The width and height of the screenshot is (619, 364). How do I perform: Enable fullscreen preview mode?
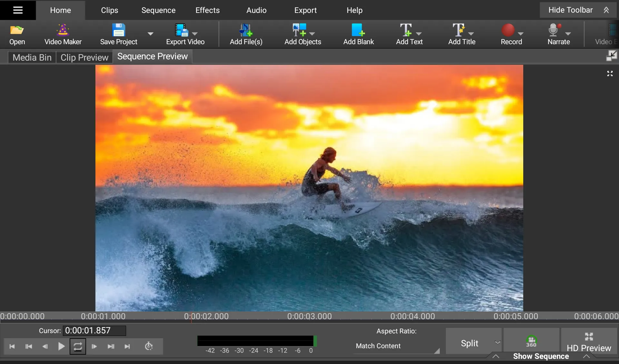coord(609,73)
